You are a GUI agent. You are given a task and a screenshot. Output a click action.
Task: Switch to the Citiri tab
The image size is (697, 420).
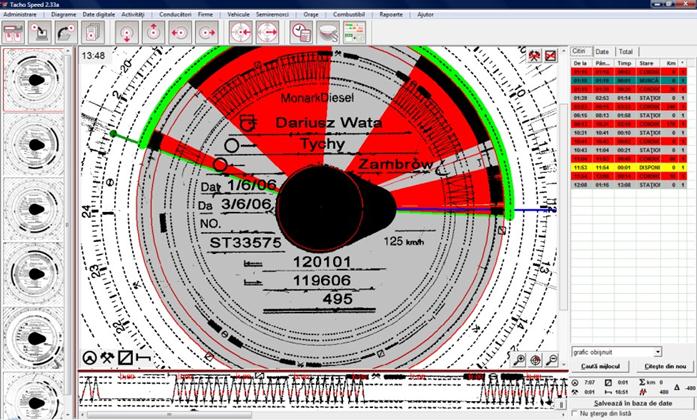[580, 51]
